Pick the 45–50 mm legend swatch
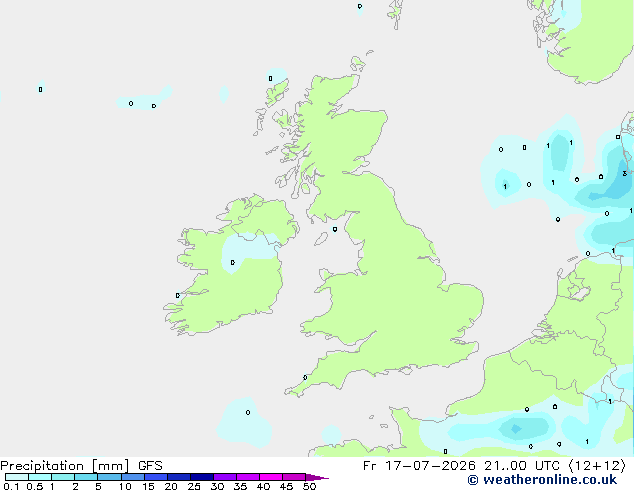Viewport: 634px width, 490px height. tap(294, 477)
